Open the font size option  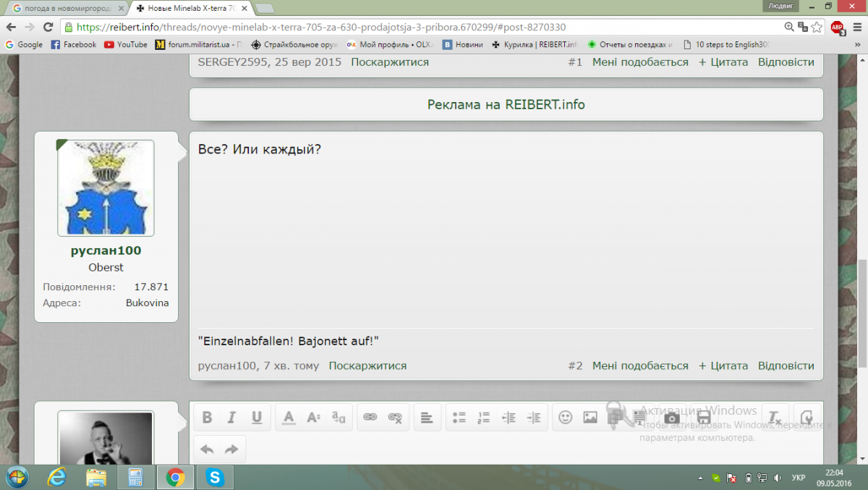(x=313, y=418)
